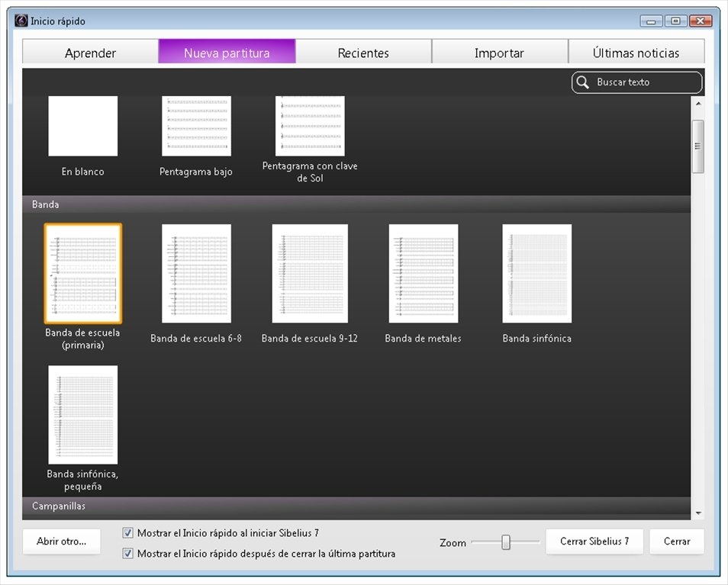Viewport: 728px width, 585px height.
Task: Collapse the Banda category header
Action: [356, 204]
